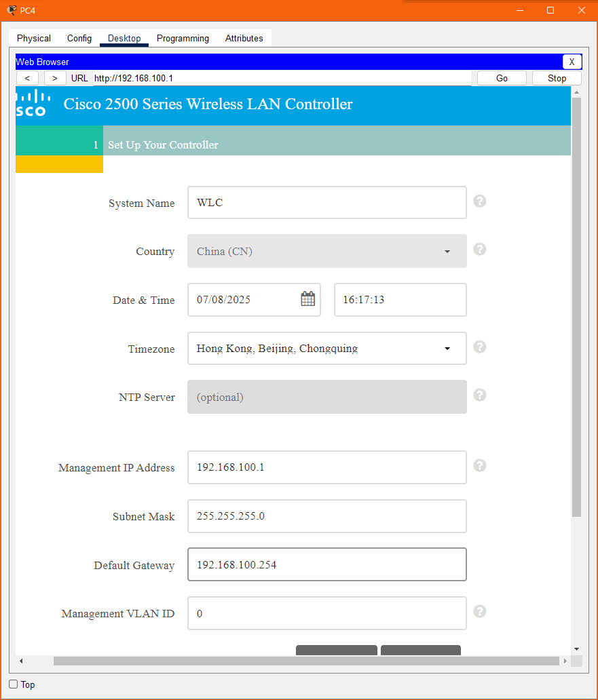Screen dimensions: 598x700
Task: Click the vertical scrollbar thumb
Action: [x=576, y=307]
